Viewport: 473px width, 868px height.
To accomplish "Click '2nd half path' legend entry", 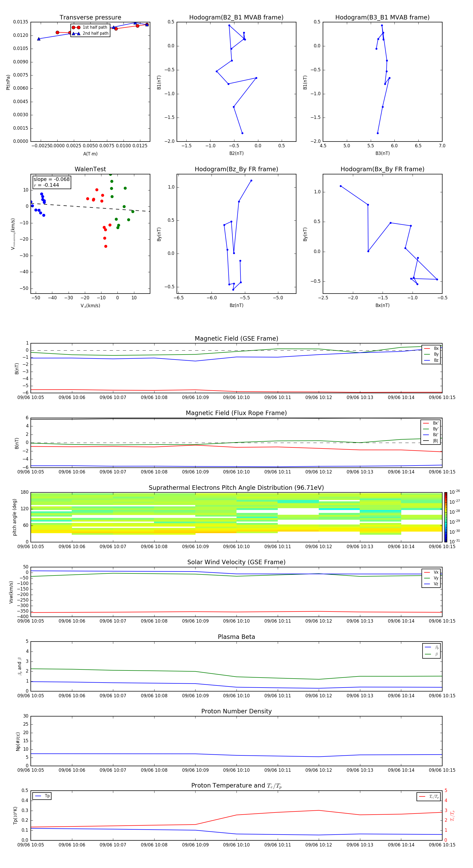I will pos(90,33).
